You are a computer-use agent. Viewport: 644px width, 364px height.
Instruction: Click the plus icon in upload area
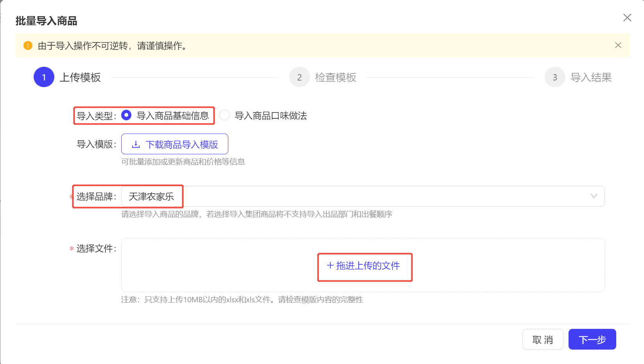tap(330, 266)
